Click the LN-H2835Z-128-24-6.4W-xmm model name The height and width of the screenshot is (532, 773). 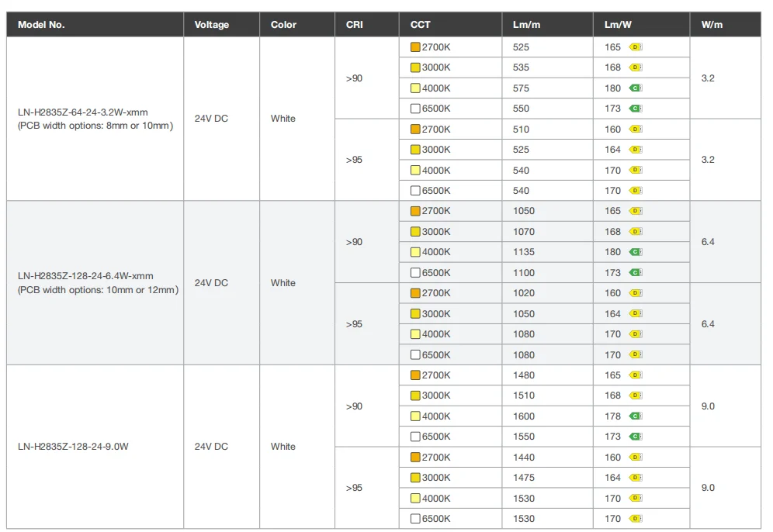click(85, 276)
